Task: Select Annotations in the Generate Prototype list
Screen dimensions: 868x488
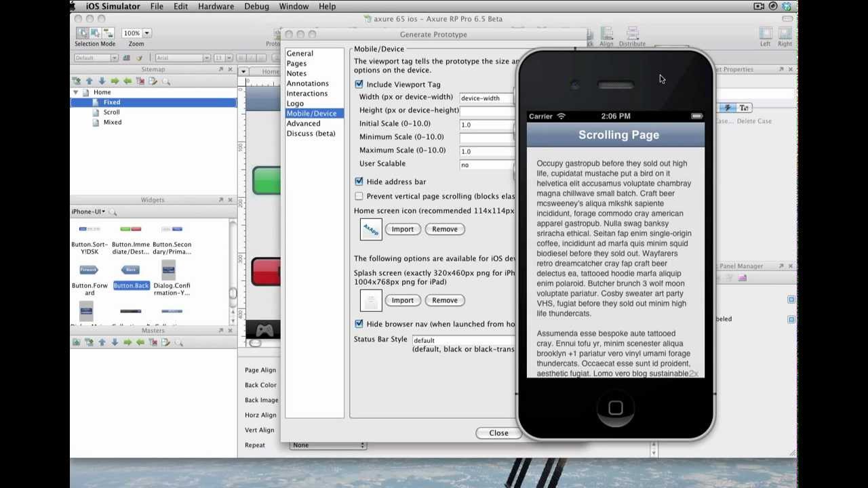Action: pyautogui.click(x=307, y=83)
